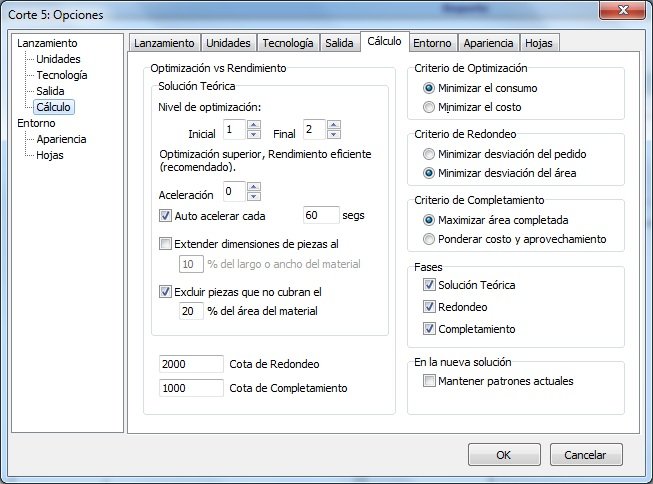Choose Minimizar desviación del pedido
Viewport: 653px width, 484px height.
pyautogui.click(x=430, y=155)
